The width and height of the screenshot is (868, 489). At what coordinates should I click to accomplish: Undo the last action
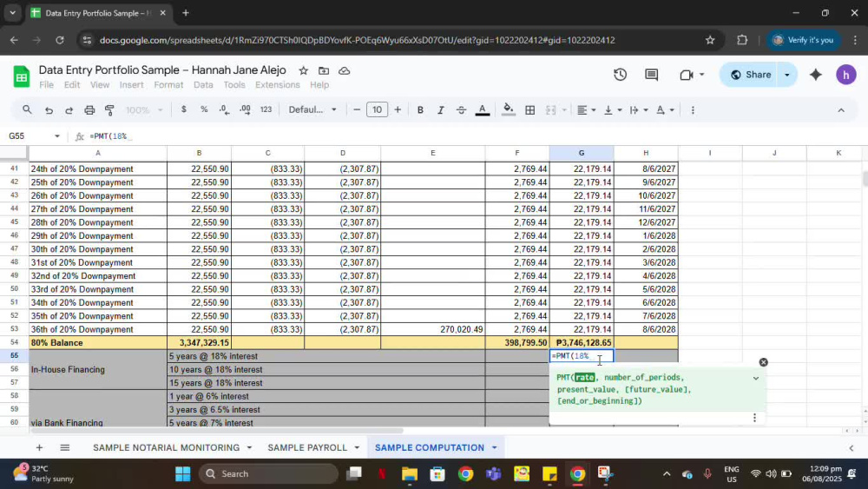coord(49,109)
